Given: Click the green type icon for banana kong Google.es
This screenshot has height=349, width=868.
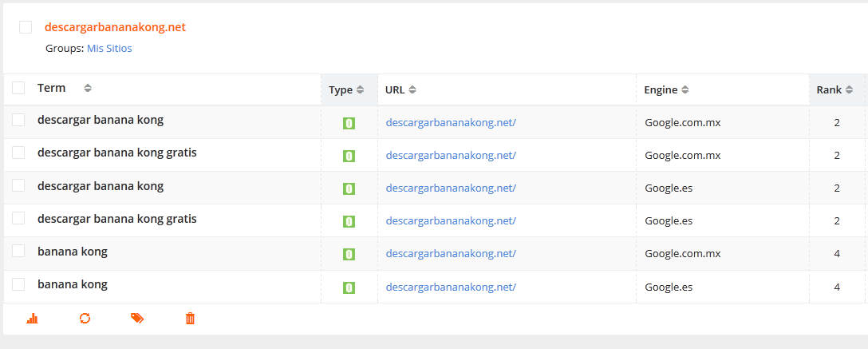Looking at the screenshot, I should [x=349, y=288].
